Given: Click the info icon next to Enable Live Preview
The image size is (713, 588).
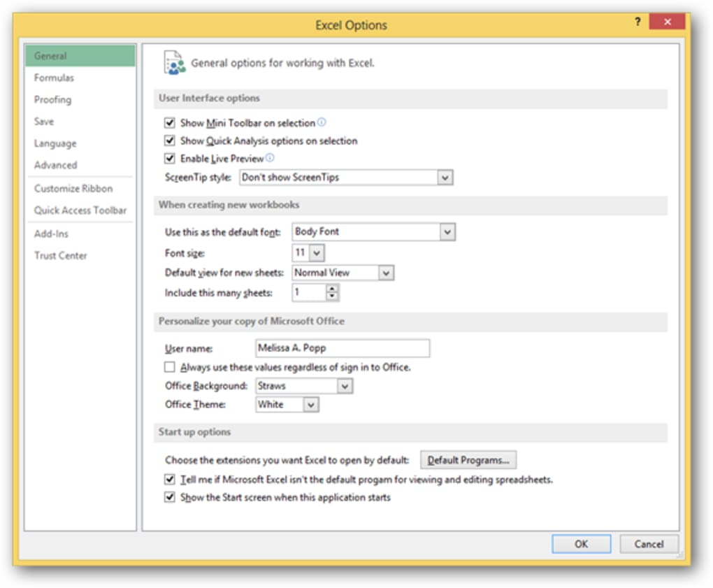Looking at the screenshot, I should pos(270,158).
